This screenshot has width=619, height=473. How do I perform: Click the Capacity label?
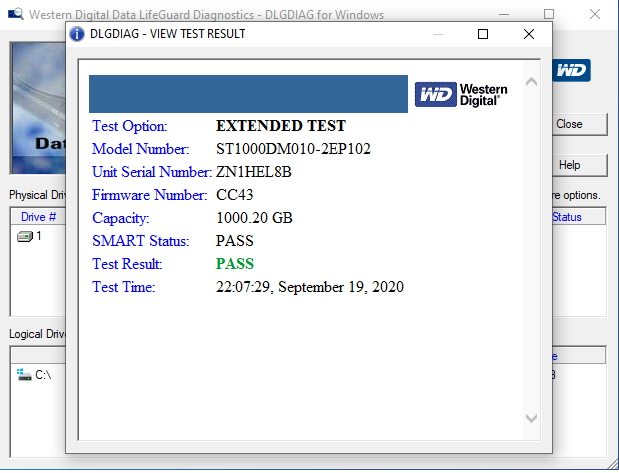click(120, 218)
